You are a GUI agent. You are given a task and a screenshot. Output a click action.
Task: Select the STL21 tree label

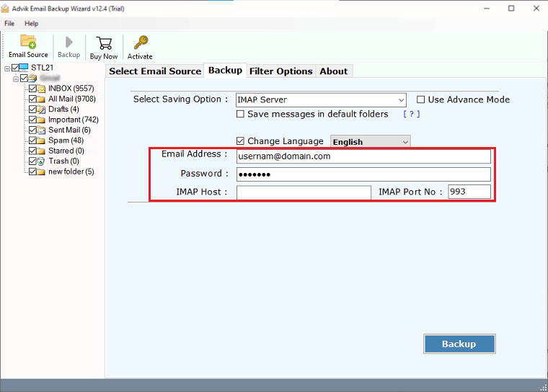[x=43, y=68]
